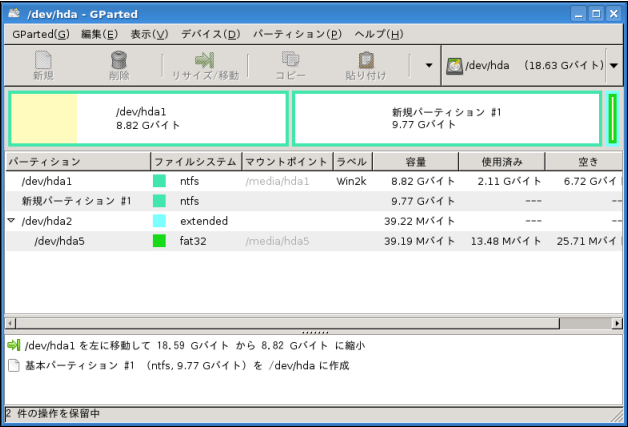Sort by the 使用済み column header
Viewport: 628px width, 427px height.
coord(501,161)
